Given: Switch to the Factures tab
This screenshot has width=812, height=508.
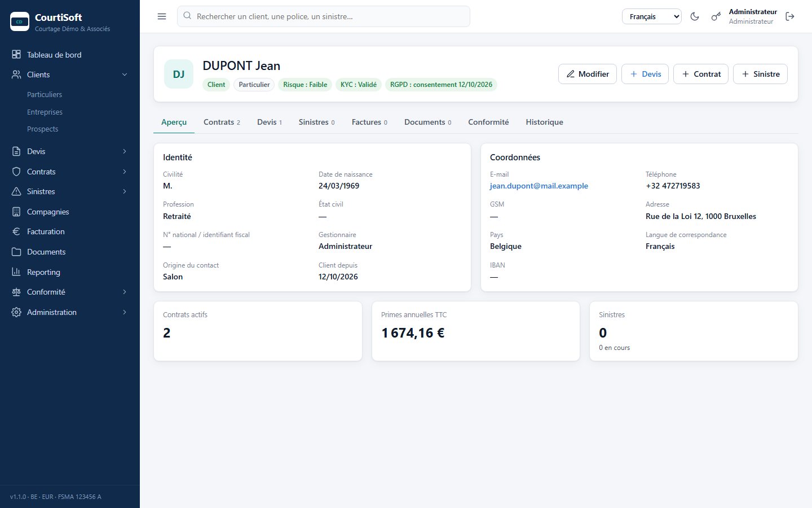Looking at the screenshot, I should pos(369,122).
